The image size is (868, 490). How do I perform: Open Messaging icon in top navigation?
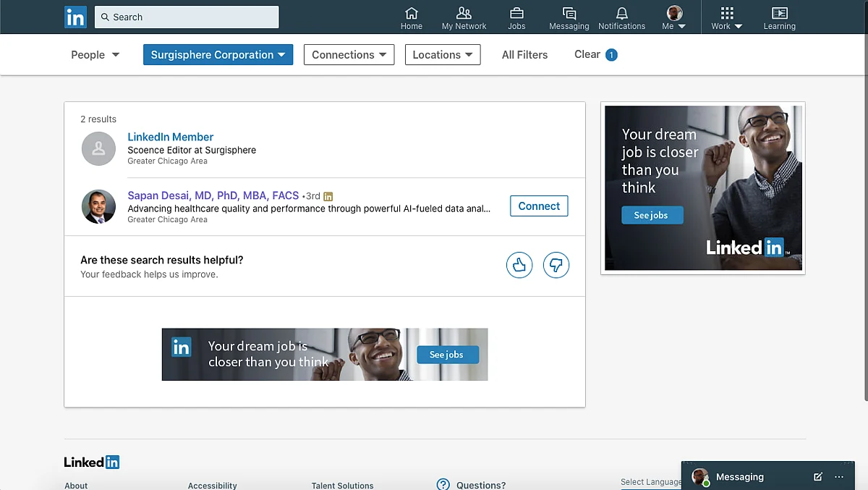(569, 19)
